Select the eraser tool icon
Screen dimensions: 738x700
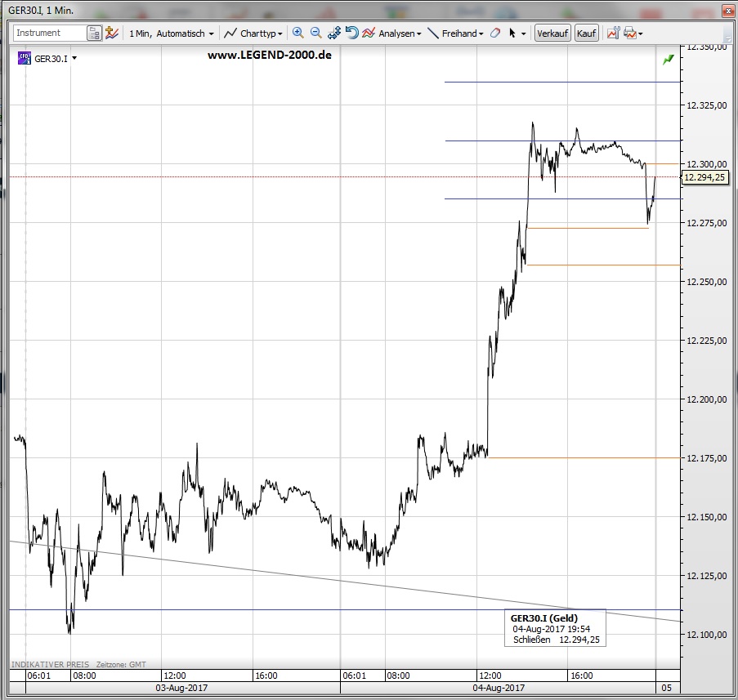click(x=495, y=33)
